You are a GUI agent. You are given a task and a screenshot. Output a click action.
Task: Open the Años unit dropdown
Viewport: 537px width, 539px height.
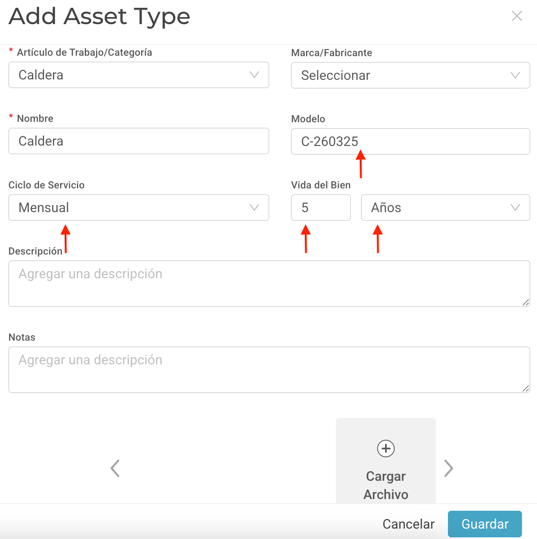[445, 207]
